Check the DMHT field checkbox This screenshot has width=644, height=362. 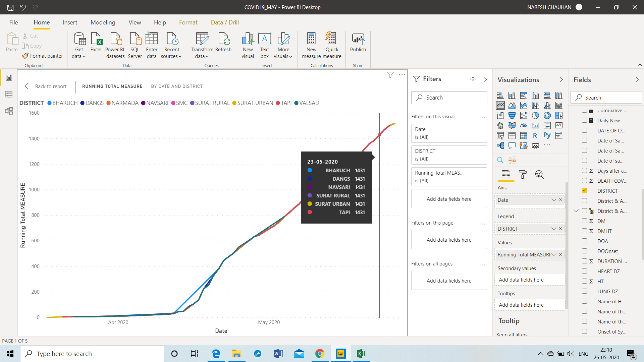pos(585,231)
